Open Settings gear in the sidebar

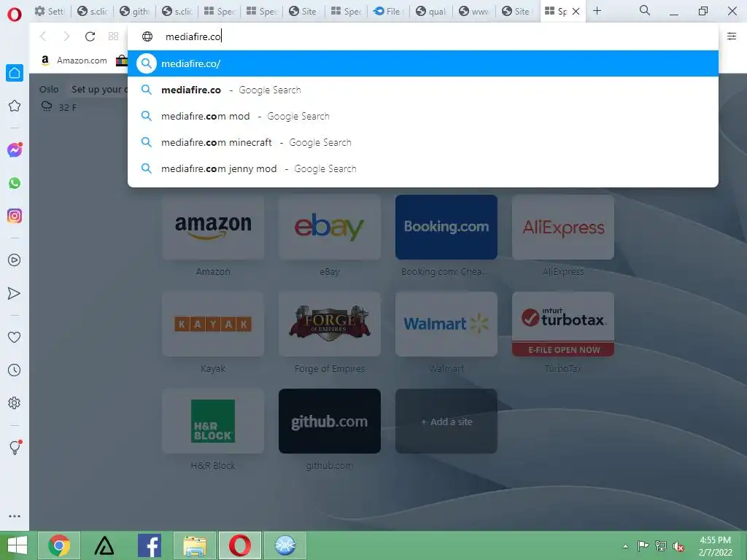pyautogui.click(x=15, y=402)
